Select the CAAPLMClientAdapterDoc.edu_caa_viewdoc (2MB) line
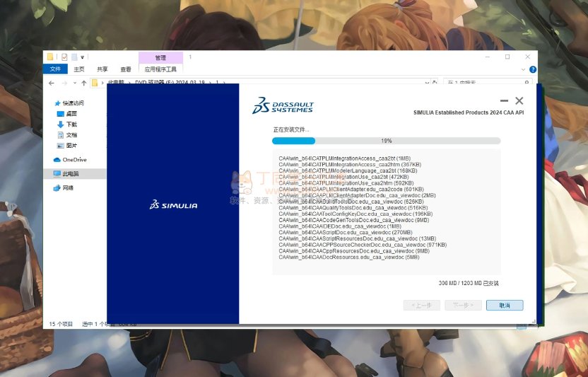Viewport: 588px width, 377px height. [358, 195]
